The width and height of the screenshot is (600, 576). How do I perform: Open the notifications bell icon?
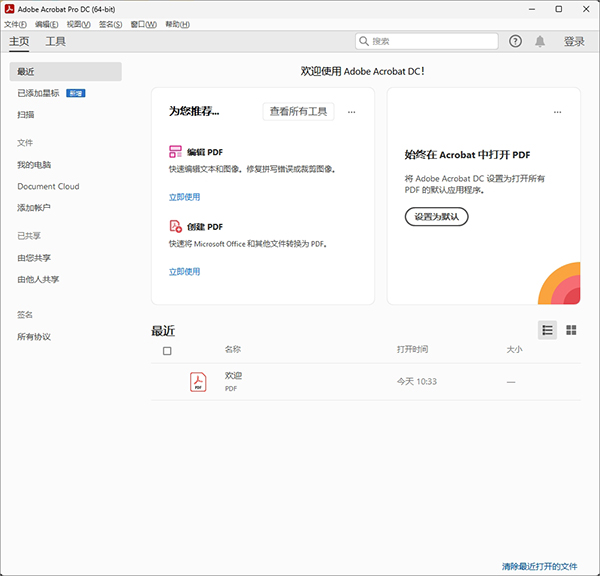click(x=540, y=41)
